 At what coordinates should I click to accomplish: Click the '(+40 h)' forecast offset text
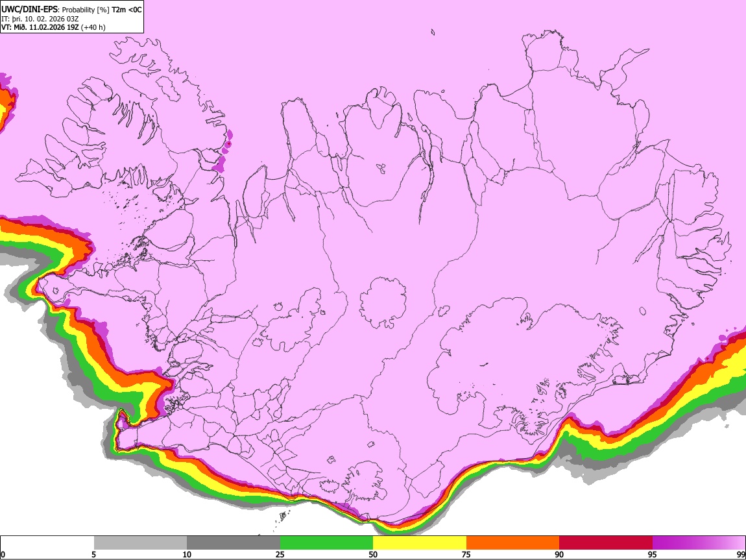coord(93,27)
